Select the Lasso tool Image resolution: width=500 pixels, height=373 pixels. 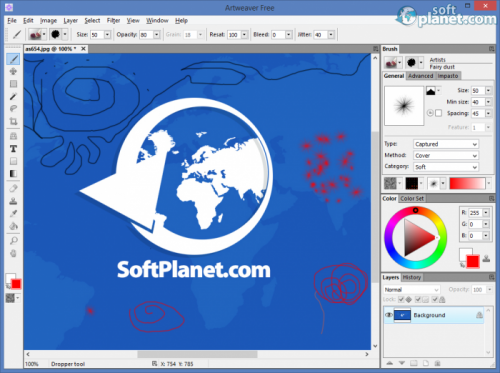13,109
